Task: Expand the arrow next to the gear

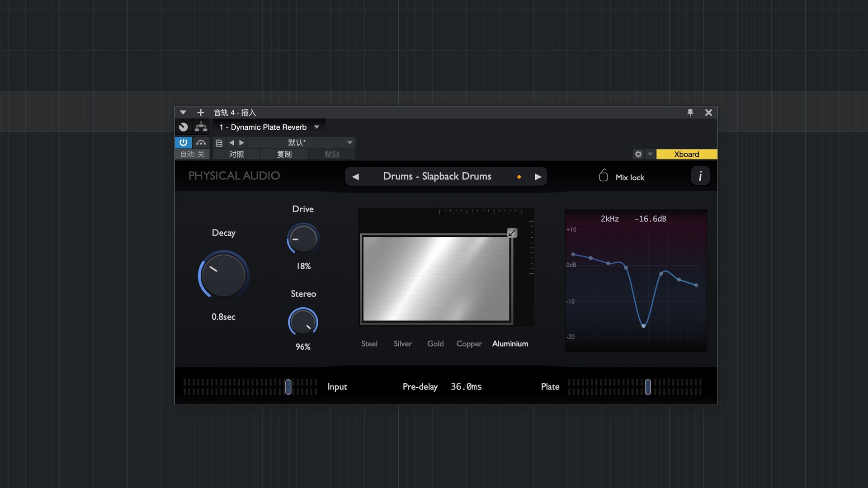Action: [650, 154]
